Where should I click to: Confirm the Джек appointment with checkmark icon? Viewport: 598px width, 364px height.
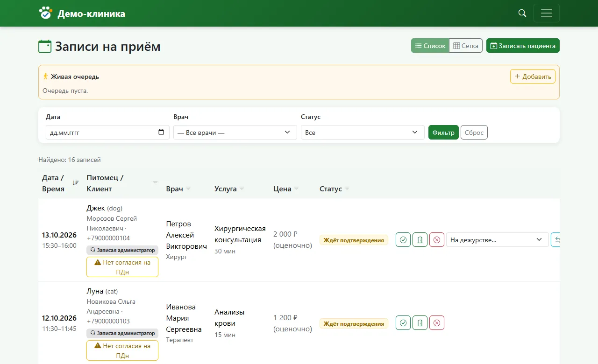click(403, 240)
